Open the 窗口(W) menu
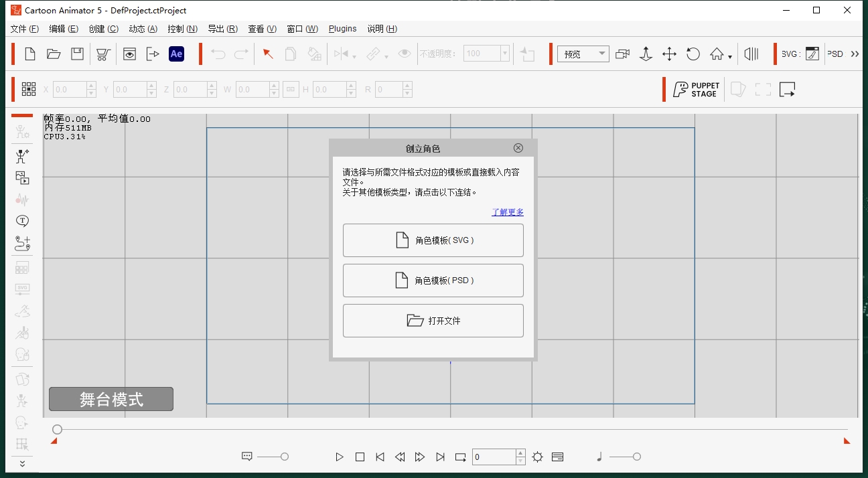Screen dimensions: 868x478 click(302, 29)
